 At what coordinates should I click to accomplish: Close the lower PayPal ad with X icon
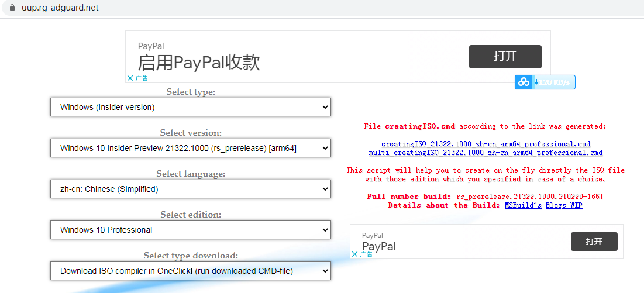pyautogui.click(x=355, y=254)
